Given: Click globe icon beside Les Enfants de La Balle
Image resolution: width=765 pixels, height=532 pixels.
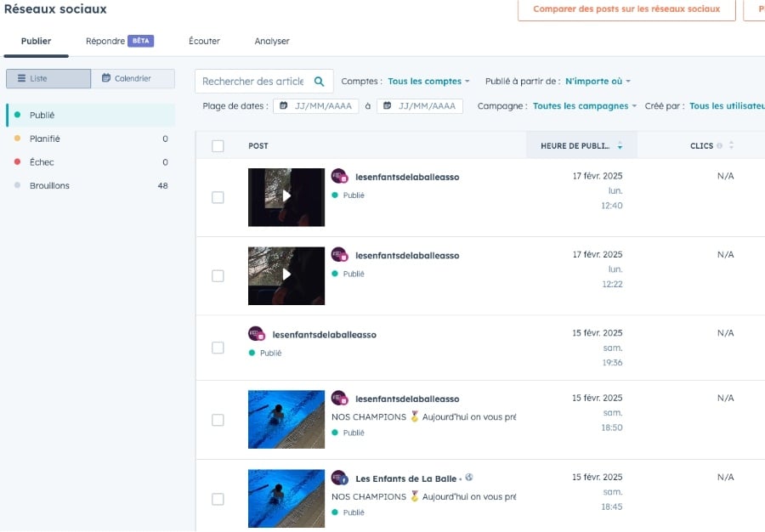Looking at the screenshot, I should [x=469, y=477].
